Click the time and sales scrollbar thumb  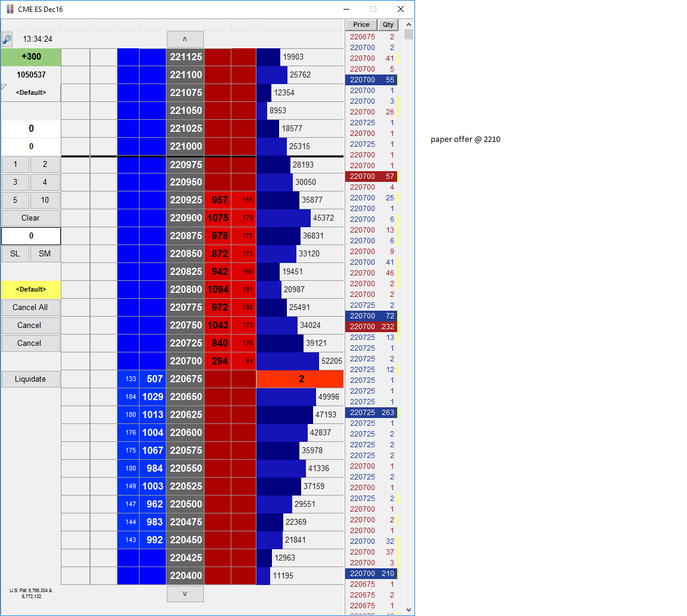coord(409,34)
